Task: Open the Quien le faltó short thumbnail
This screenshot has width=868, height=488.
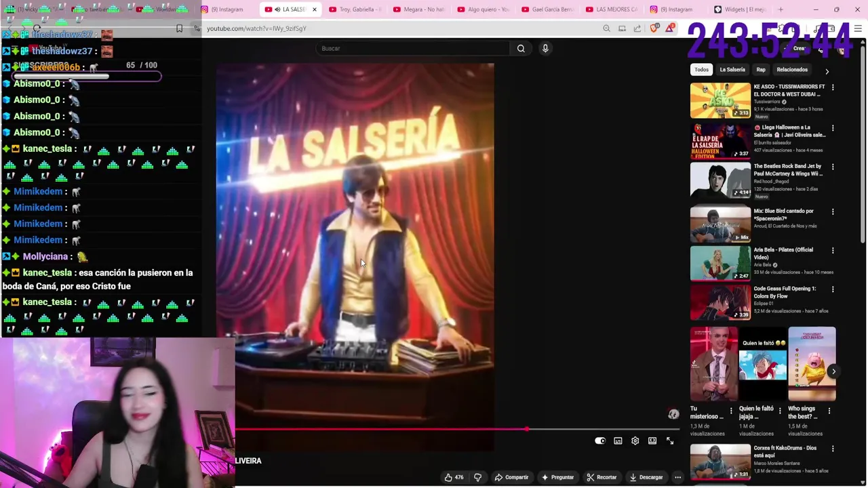Action: coord(763,364)
